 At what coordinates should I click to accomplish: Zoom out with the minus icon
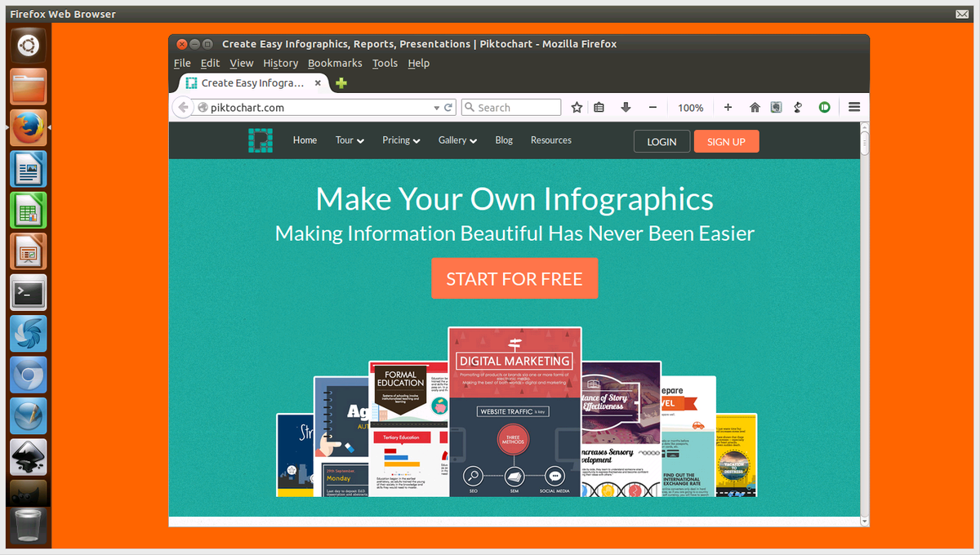(653, 107)
